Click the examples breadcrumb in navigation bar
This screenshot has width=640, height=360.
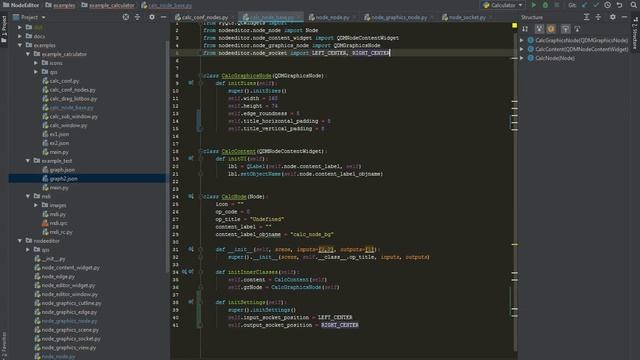(x=60, y=5)
